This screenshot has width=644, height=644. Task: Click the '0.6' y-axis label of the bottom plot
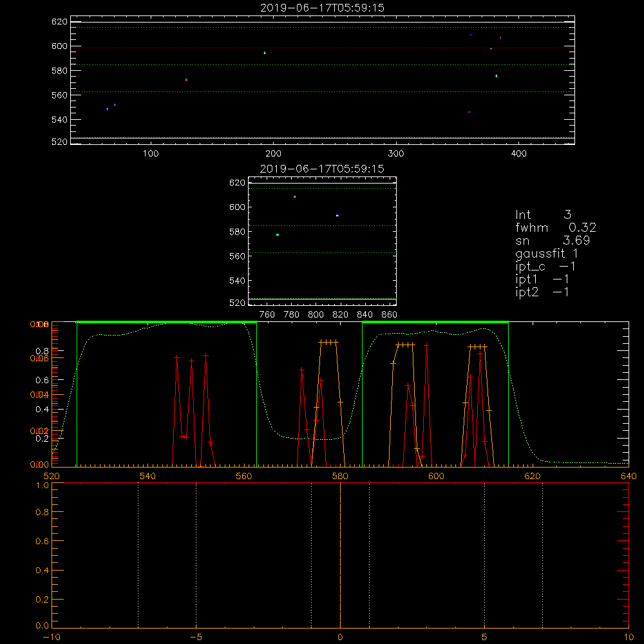click(x=43, y=542)
